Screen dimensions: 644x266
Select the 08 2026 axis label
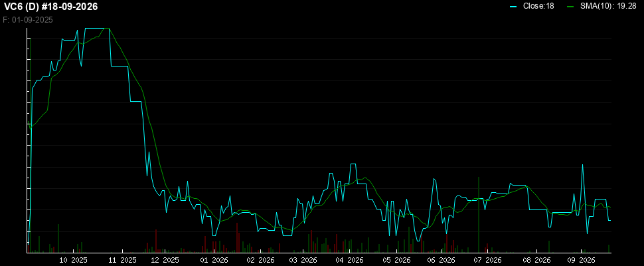(x=536, y=260)
